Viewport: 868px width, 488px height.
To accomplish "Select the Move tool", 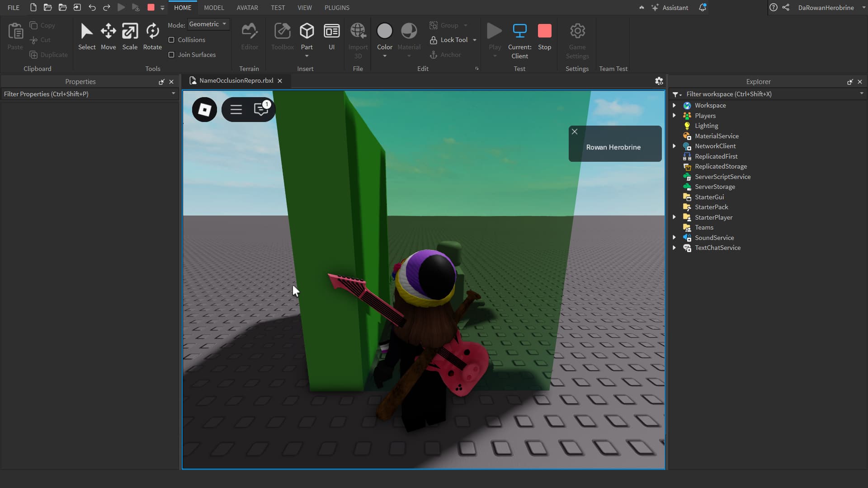I will point(108,36).
